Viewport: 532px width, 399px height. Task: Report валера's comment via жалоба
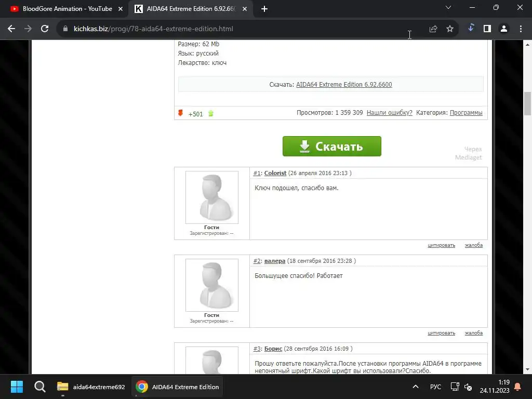pos(474,333)
